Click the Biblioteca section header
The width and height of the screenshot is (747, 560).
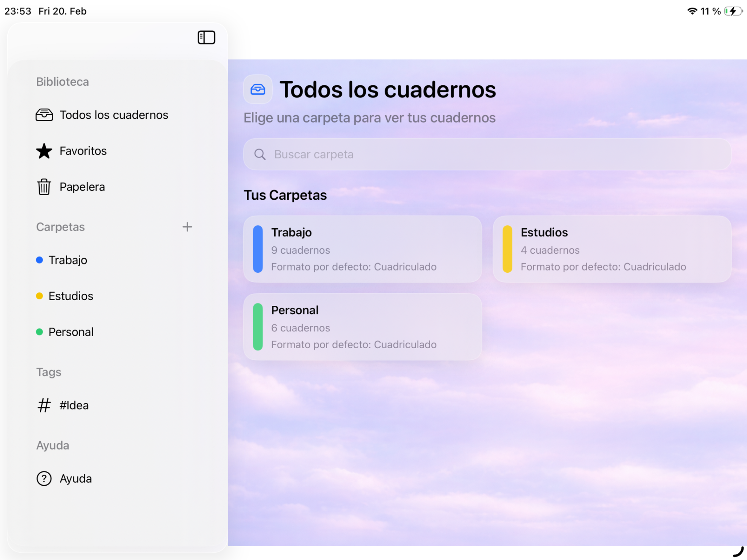tap(62, 82)
